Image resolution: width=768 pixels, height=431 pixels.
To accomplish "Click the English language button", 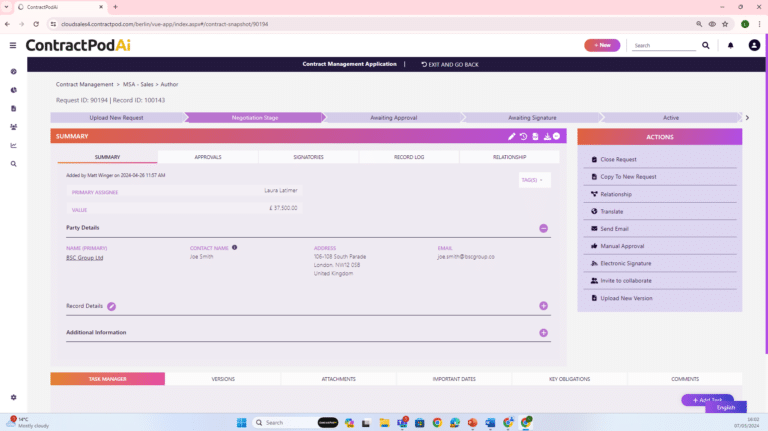I will pos(726,407).
